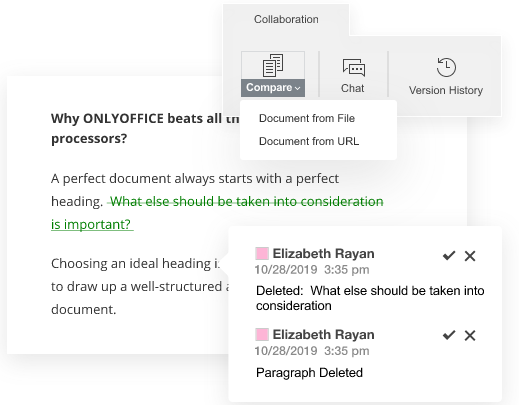
Task: Expand the Compare dropdown arrow
Action: [298, 88]
